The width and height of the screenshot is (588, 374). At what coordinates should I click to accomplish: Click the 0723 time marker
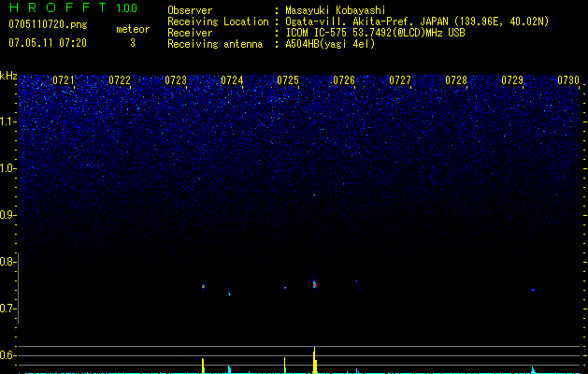[x=176, y=80]
